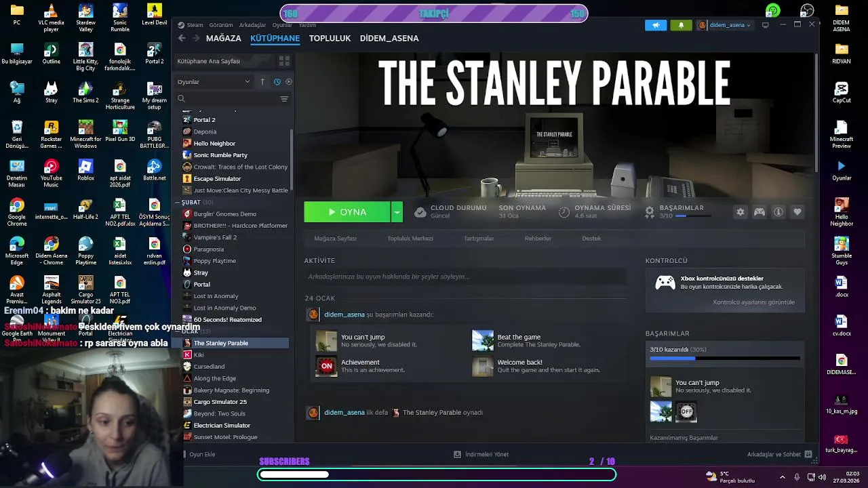868x488 pixels.
Task: Open the CapCut desktop icon
Action: pyautogui.click(x=842, y=92)
